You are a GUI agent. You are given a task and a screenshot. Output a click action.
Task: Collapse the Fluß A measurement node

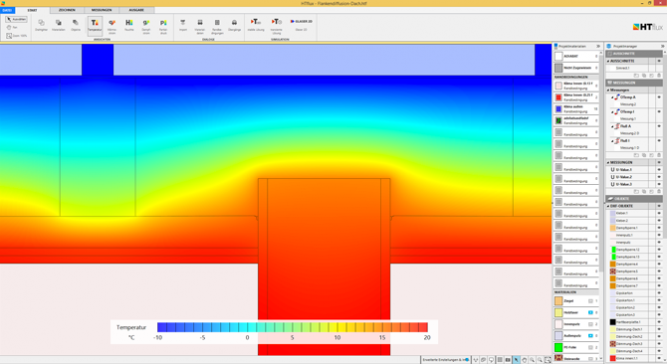tap(613, 126)
